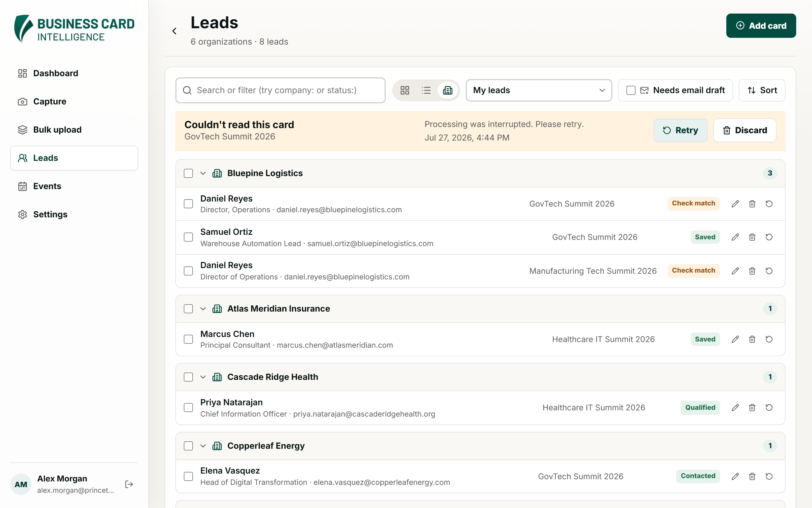Edit Elena Vasquez lead
This screenshot has height=508, width=812.
click(x=735, y=476)
